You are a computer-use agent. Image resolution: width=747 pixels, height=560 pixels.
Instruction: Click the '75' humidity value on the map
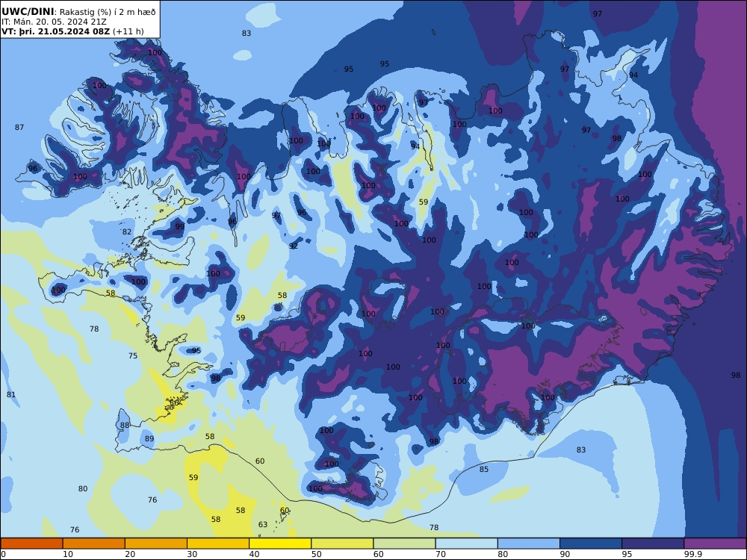pos(133,355)
